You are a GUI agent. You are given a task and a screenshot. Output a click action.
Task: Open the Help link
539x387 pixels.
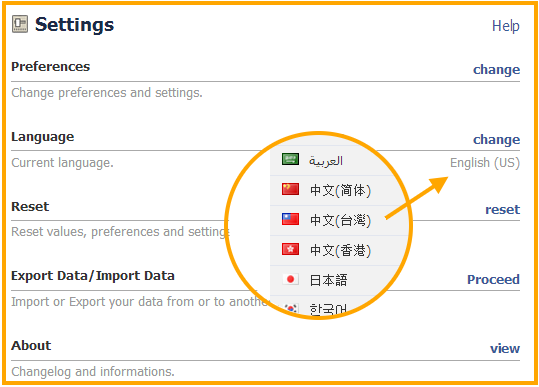[x=506, y=26]
